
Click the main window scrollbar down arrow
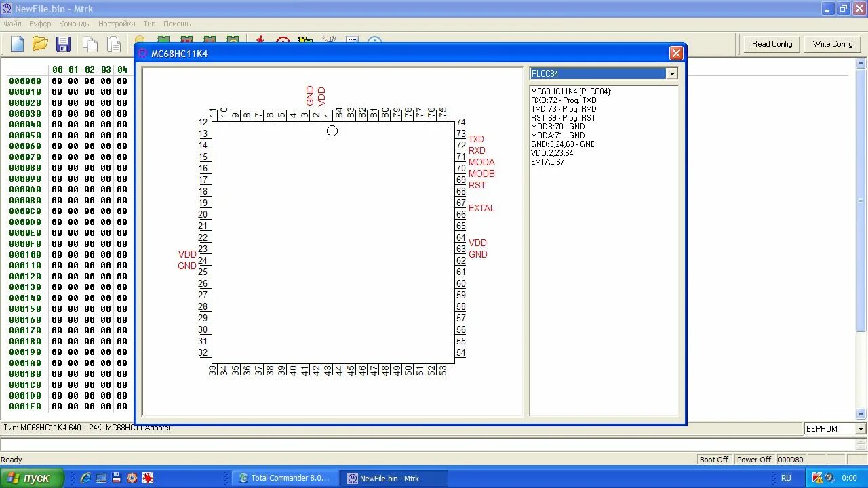pyautogui.click(x=861, y=413)
